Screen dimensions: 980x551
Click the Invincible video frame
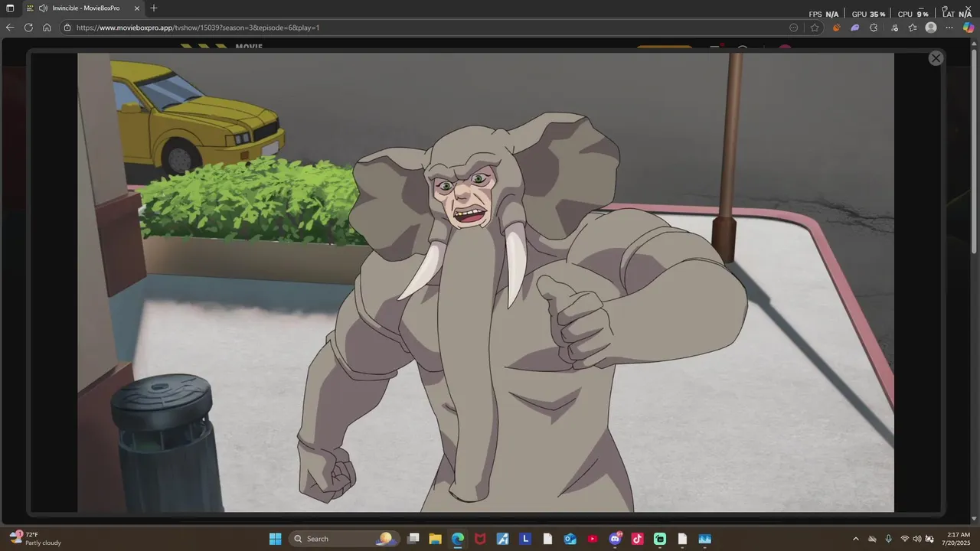485,282
